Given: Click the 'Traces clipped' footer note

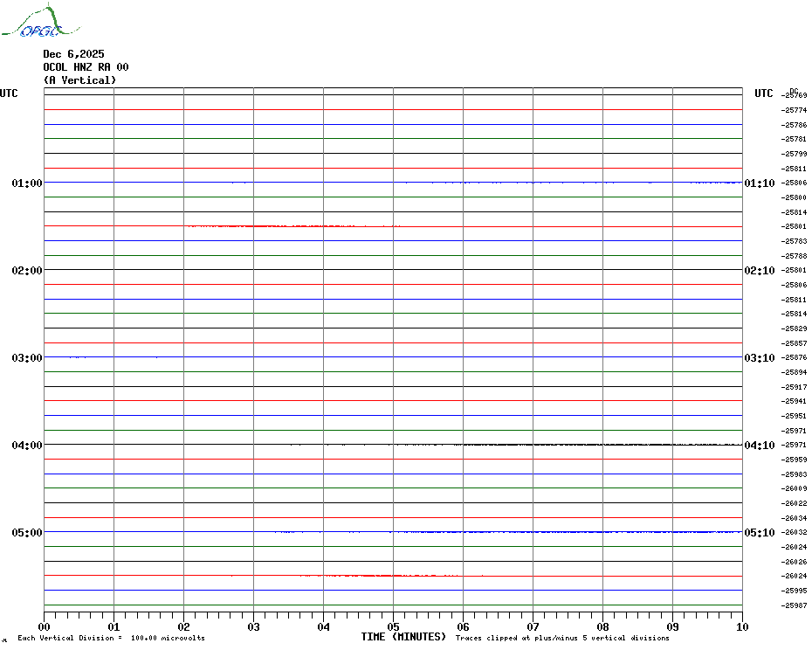Looking at the screenshot, I should pyautogui.click(x=563, y=639).
